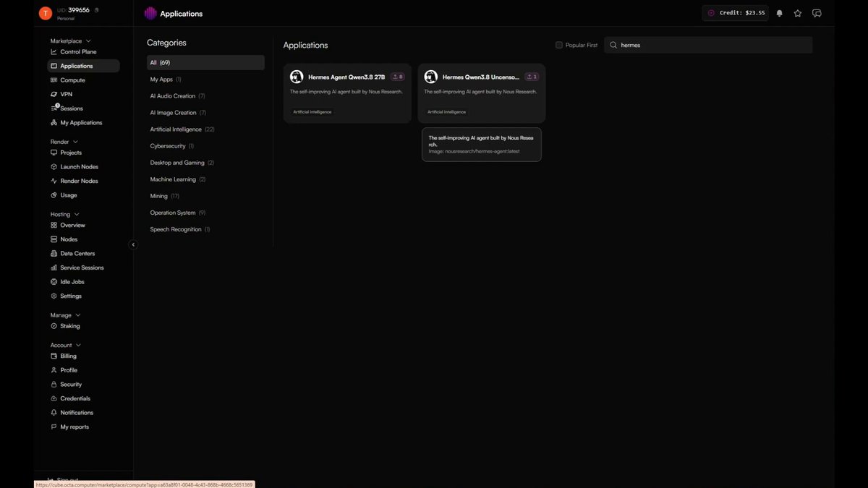Open Billing in the Account section
Screen dimensions: 868x488
click(68, 356)
